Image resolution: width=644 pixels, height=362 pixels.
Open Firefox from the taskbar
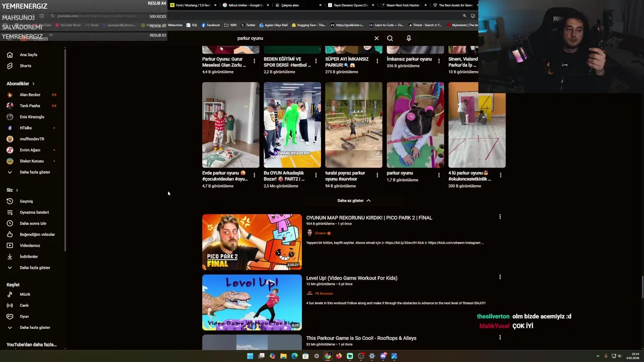(339, 356)
